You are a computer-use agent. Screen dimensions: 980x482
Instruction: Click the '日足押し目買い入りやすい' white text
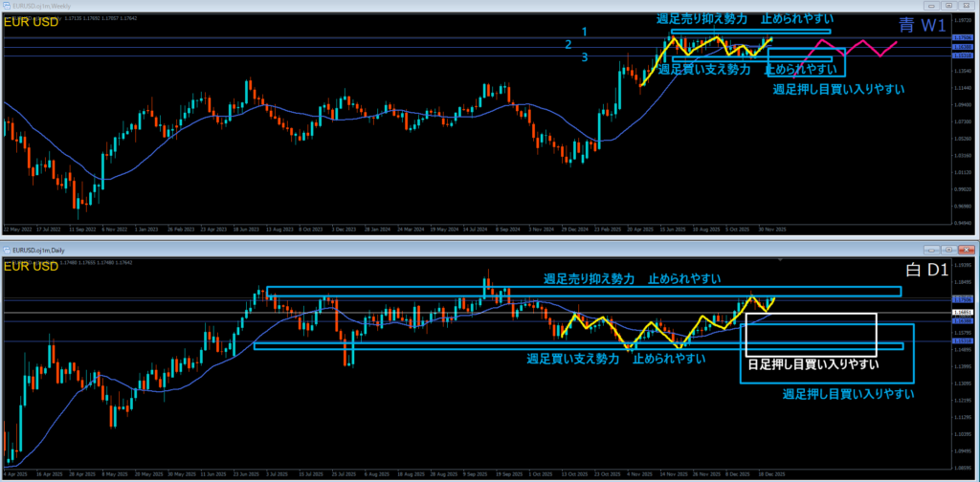pyautogui.click(x=813, y=364)
